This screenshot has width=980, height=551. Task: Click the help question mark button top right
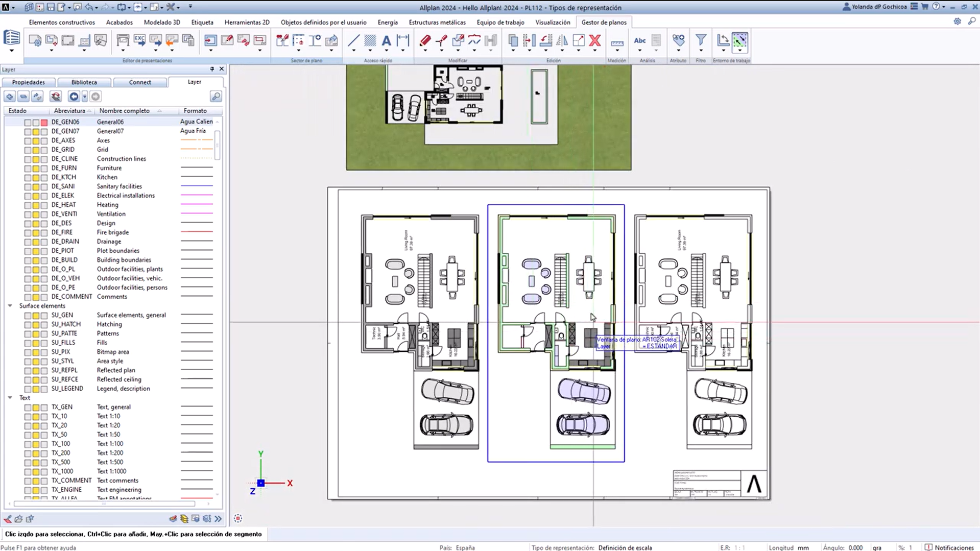(935, 7)
